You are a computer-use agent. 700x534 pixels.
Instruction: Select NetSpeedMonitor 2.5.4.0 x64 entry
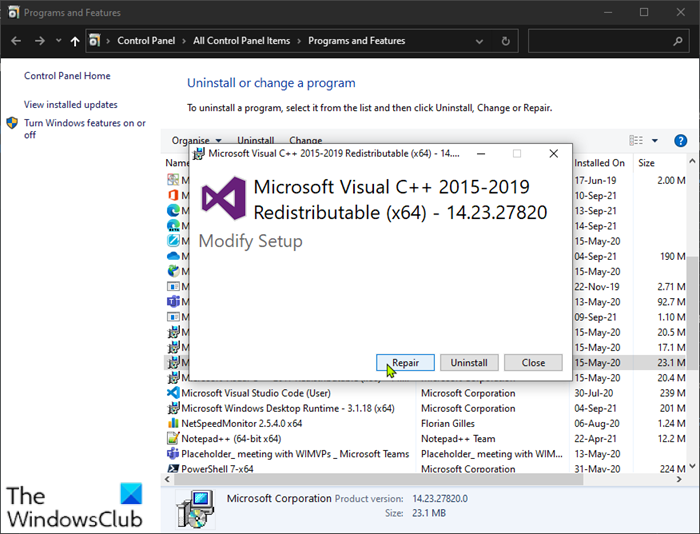[425, 423]
